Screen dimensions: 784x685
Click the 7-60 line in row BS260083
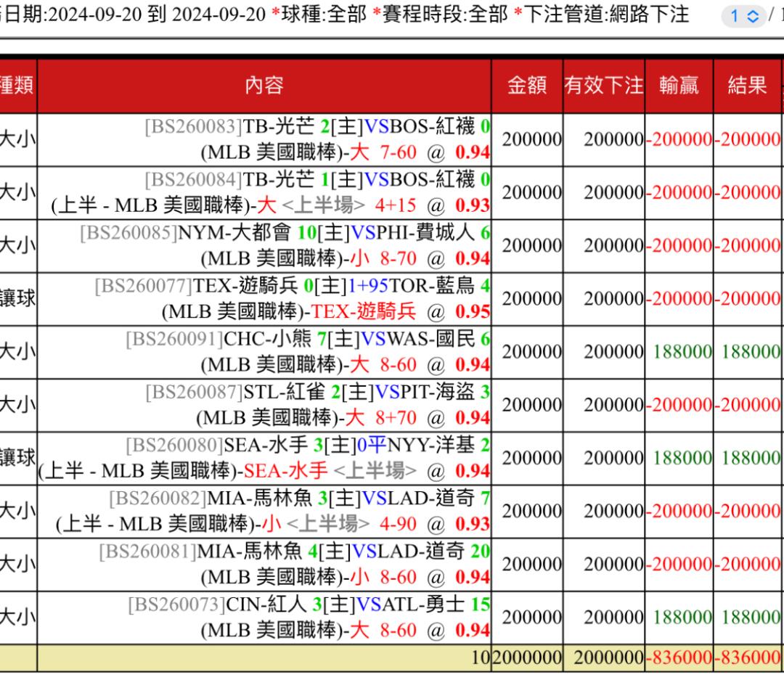pyautogui.click(x=398, y=152)
